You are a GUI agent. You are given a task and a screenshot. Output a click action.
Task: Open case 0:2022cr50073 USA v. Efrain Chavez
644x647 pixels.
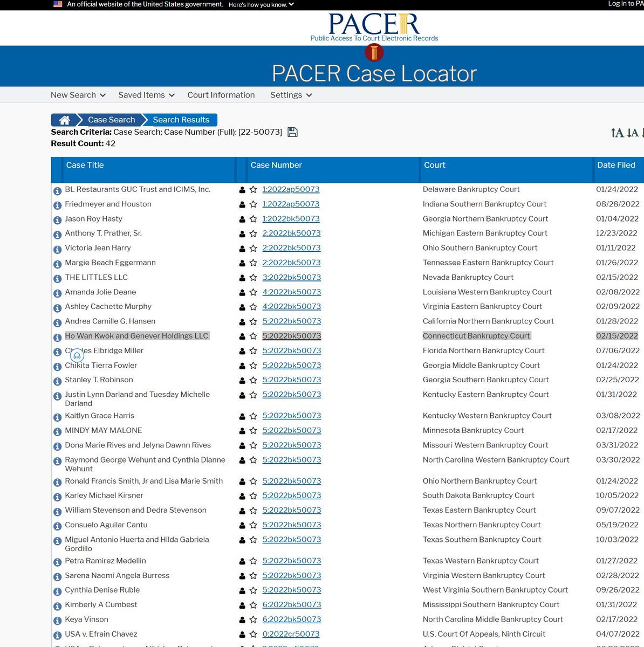click(291, 634)
